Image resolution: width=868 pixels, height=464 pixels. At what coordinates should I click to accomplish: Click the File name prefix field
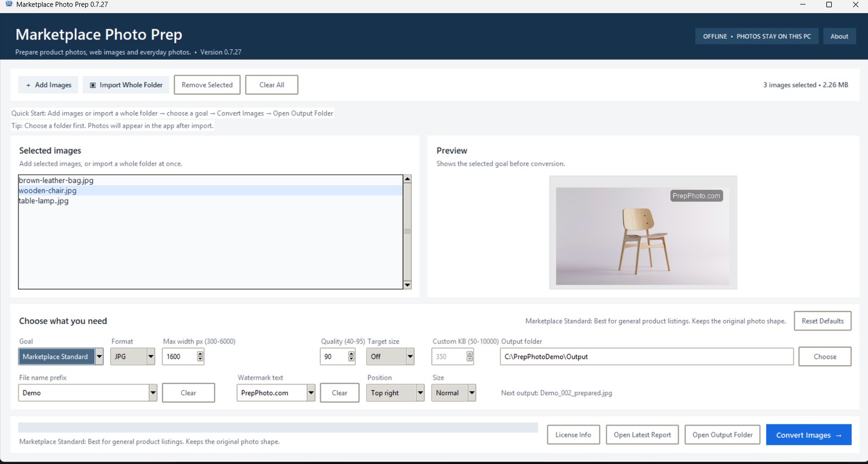pos(84,393)
